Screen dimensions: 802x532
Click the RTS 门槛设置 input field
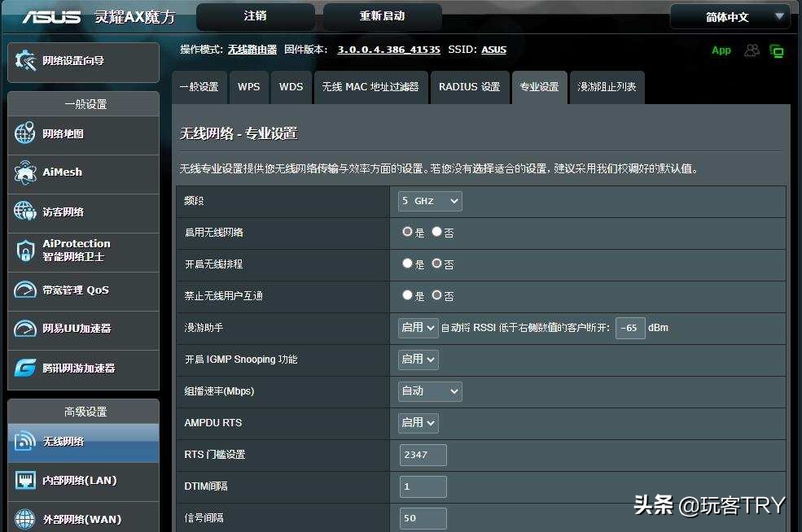(422, 455)
